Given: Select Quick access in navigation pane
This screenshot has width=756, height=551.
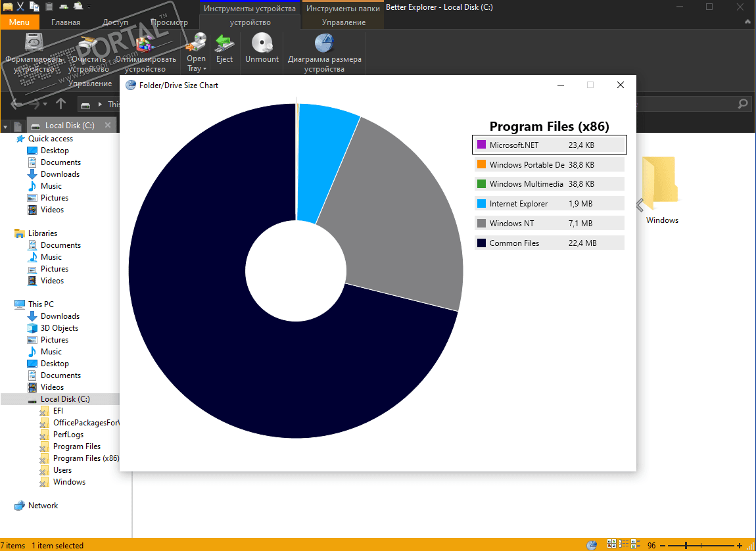Looking at the screenshot, I should click(50, 138).
